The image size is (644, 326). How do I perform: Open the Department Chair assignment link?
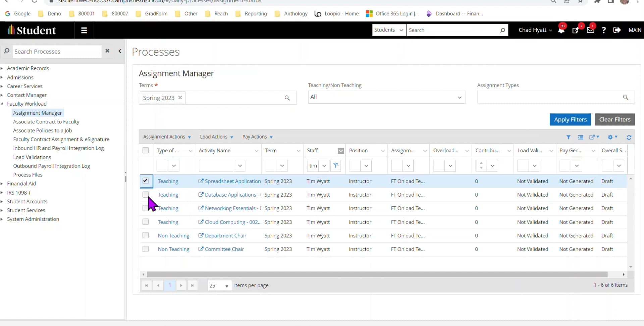225,235
